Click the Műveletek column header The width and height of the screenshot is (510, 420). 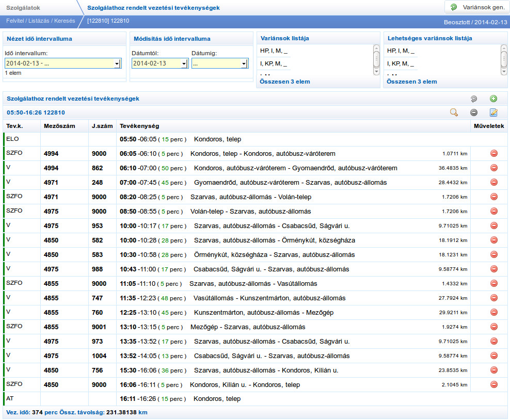489,126
